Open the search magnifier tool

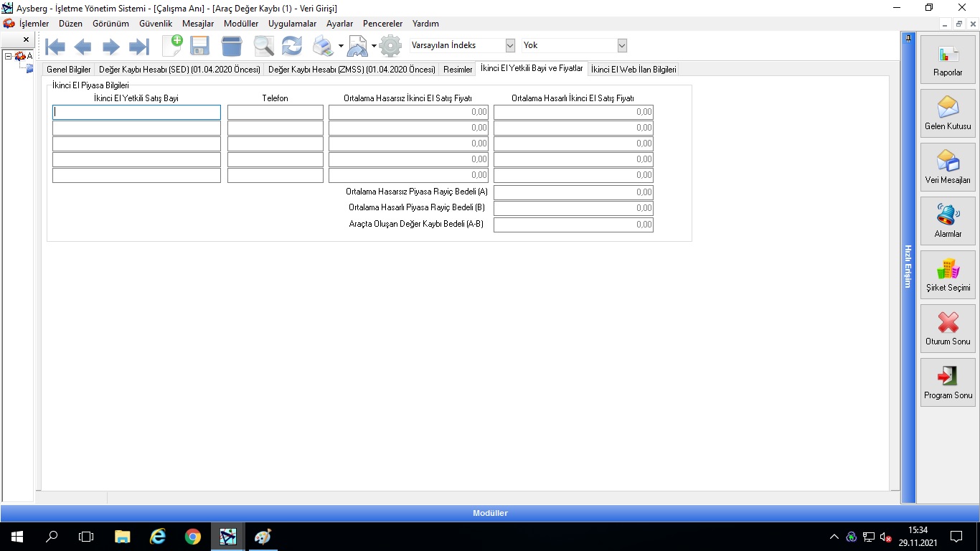coord(263,47)
